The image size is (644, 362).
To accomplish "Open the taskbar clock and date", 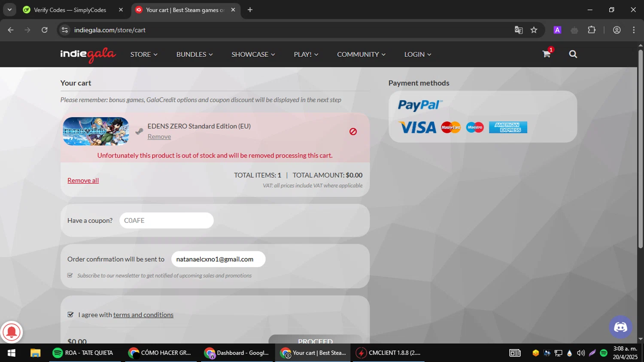I will [x=625, y=353].
